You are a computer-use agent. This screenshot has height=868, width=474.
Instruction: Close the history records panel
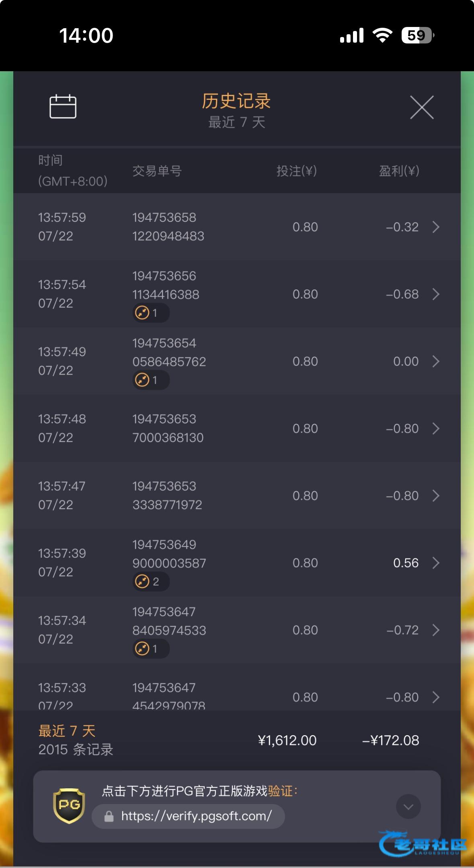[422, 107]
